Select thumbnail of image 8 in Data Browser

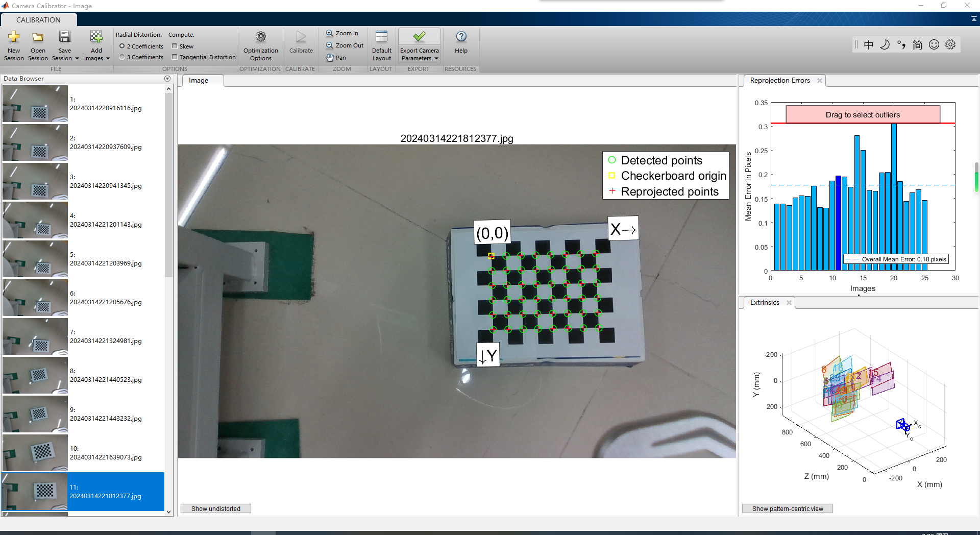pyautogui.click(x=35, y=375)
